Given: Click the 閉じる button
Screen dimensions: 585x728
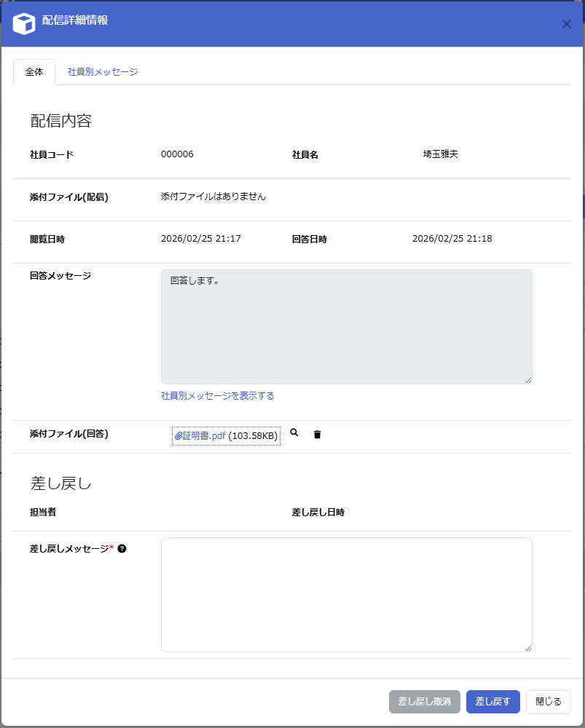Looking at the screenshot, I should pos(548,702).
